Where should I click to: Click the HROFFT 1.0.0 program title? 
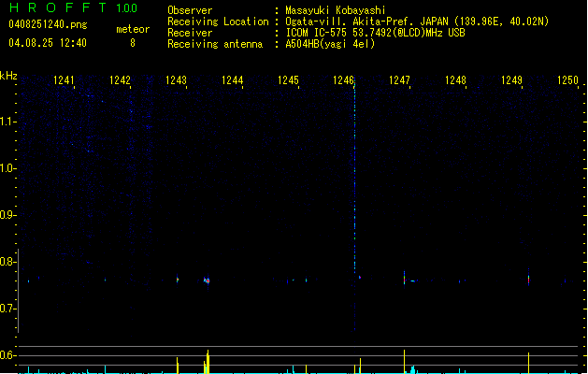pos(74,7)
